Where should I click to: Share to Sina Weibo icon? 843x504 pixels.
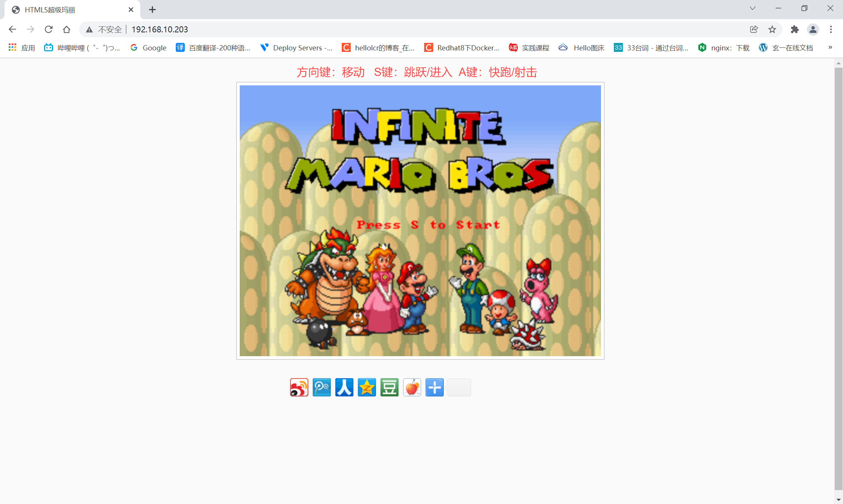(x=299, y=387)
